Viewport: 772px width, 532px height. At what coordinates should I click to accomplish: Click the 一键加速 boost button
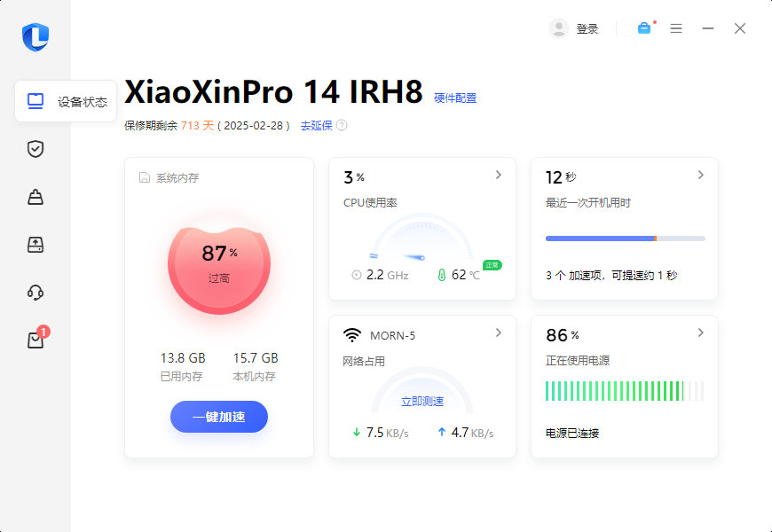point(218,417)
